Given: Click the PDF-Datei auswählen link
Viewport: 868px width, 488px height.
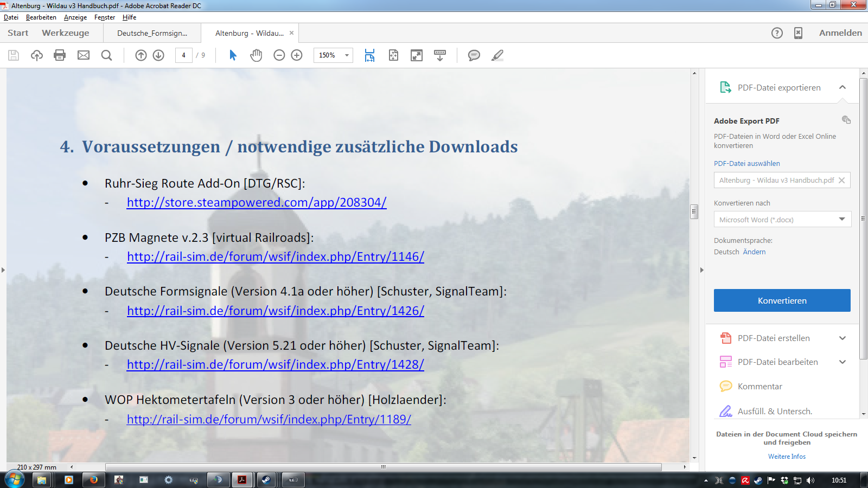Looking at the screenshot, I should point(747,163).
